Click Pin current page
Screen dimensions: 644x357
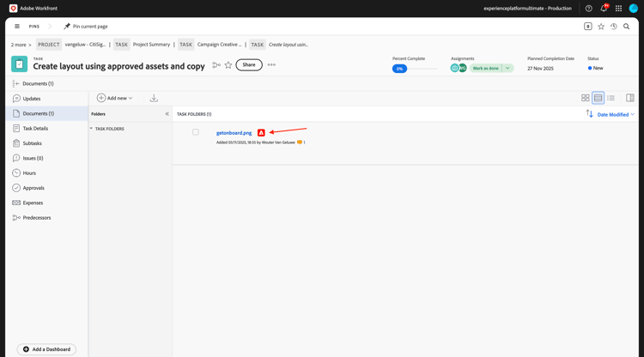click(90, 27)
